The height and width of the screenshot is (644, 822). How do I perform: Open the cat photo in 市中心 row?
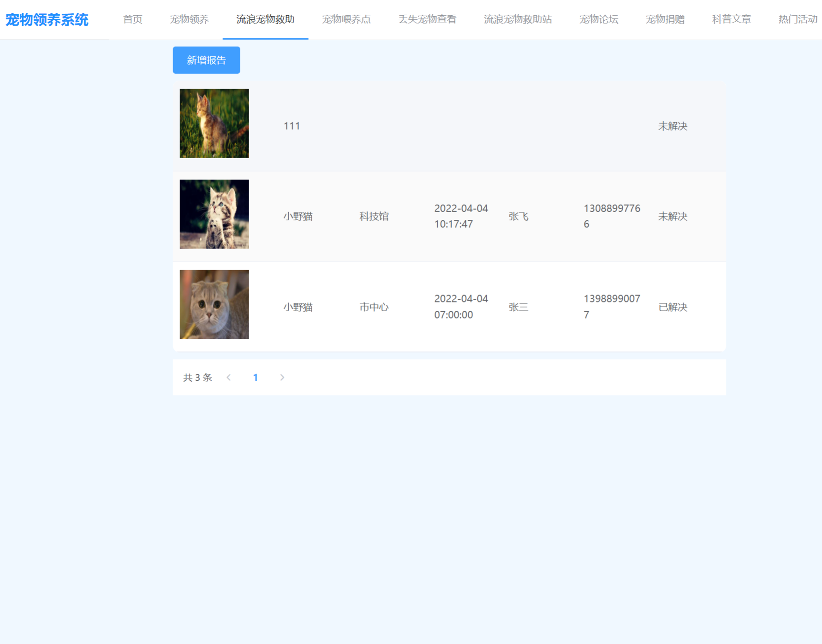point(214,305)
